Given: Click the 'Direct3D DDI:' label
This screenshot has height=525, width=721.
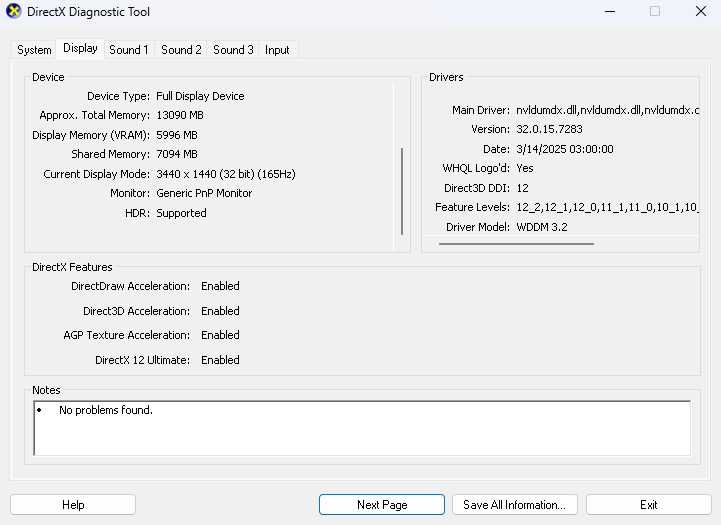Looking at the screenshot, I should [x=477, y=188].
